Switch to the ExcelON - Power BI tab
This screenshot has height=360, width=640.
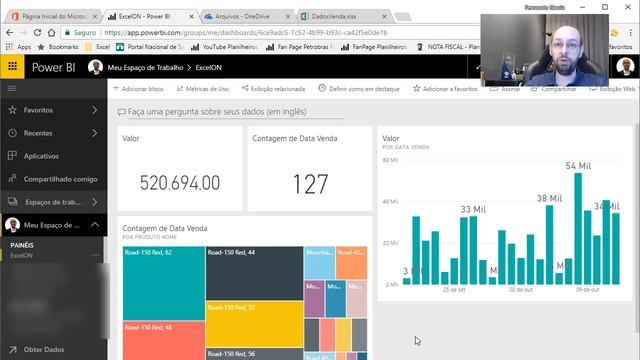149,16
